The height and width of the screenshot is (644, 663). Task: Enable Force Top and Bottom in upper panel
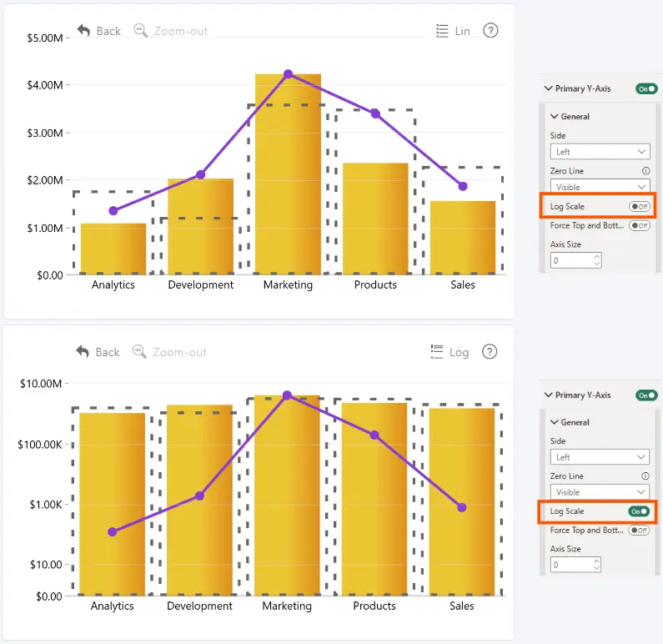click(x=640, y=225)
